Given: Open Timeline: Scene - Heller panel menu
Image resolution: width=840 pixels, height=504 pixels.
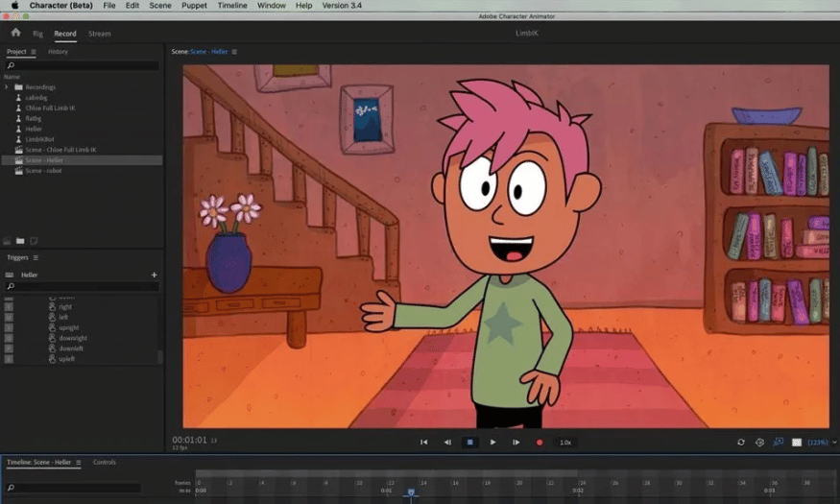Looking at the screenshot, I should click(78, 462).
